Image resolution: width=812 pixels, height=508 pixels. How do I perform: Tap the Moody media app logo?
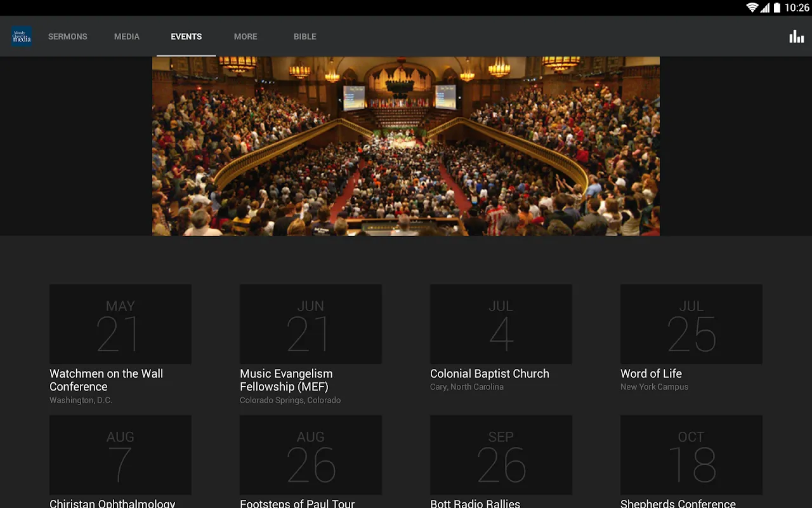(22, 36)
